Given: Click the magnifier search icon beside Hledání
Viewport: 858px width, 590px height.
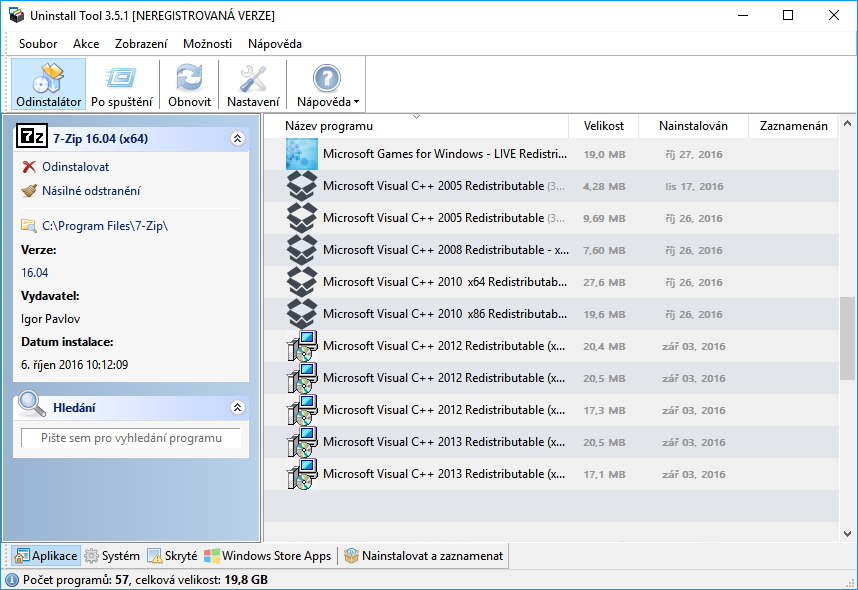Looking at the screenshot, I should (x=32, y=404).
